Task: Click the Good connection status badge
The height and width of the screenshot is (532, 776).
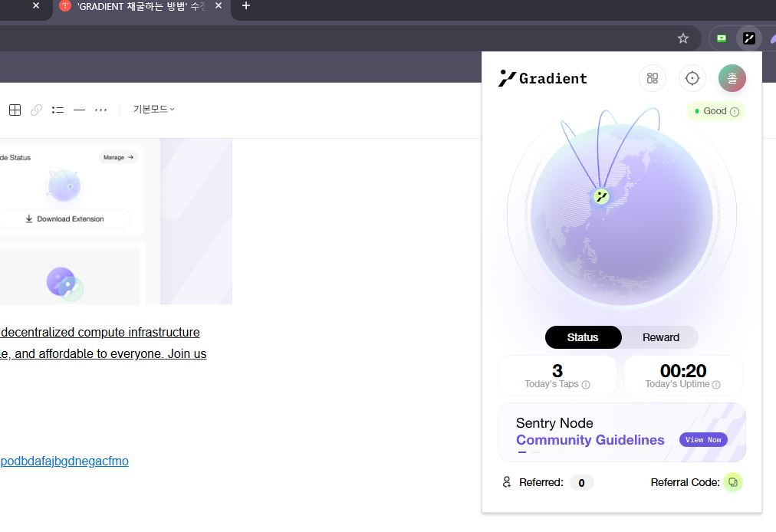Action: click(x=716, y=111)
